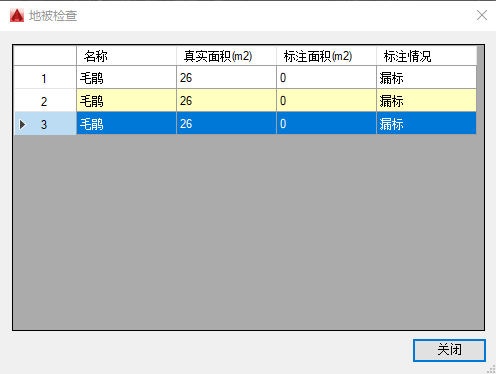Screen dimensions: 496x374
Task: Select the labeled area 0 cell in row 3
Action: point(326,123)
